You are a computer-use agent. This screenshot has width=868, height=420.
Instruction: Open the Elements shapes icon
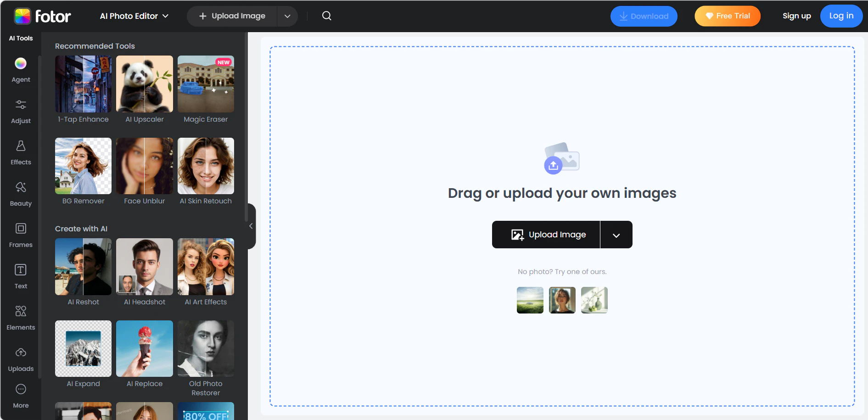(21, 312)
